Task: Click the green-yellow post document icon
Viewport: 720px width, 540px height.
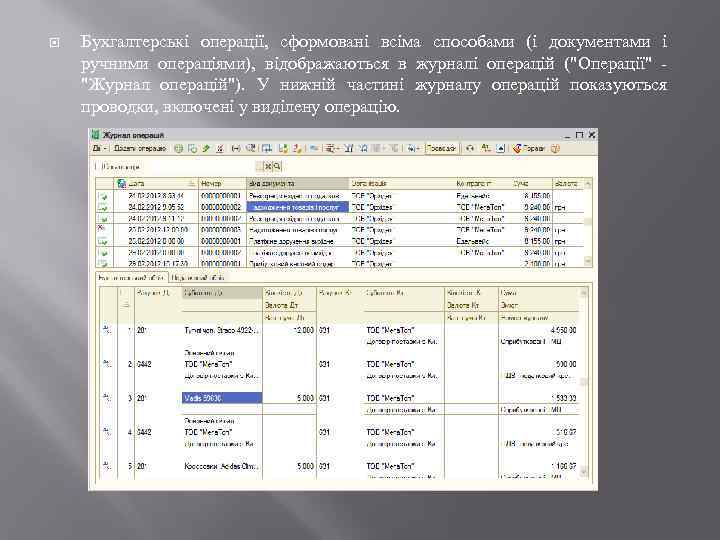Action: 283,149
